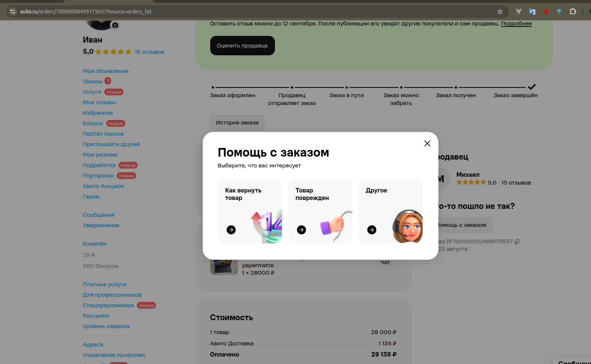Go to "Заказы" in sidebar
The width and height of the screenshot is (591, 364).
(92, 81)
